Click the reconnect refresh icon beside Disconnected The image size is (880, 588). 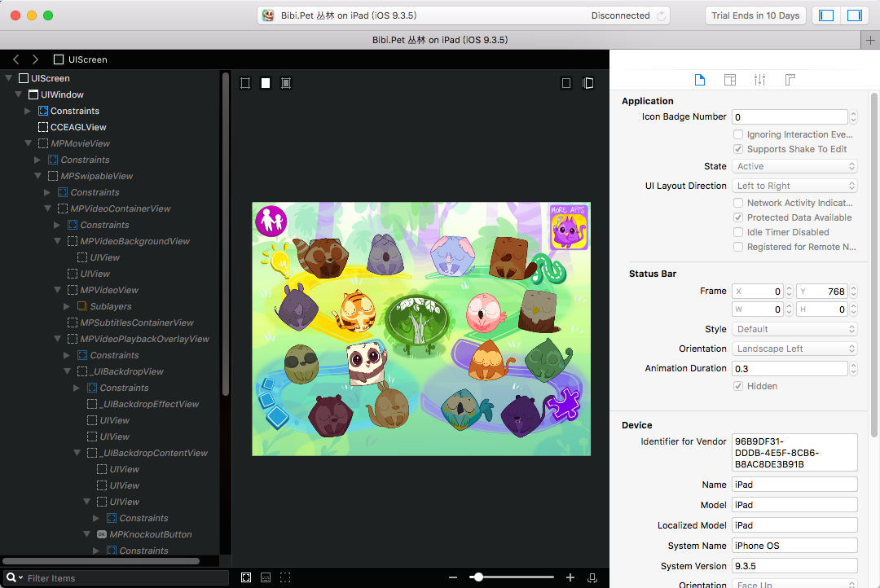tap(661, 15)
